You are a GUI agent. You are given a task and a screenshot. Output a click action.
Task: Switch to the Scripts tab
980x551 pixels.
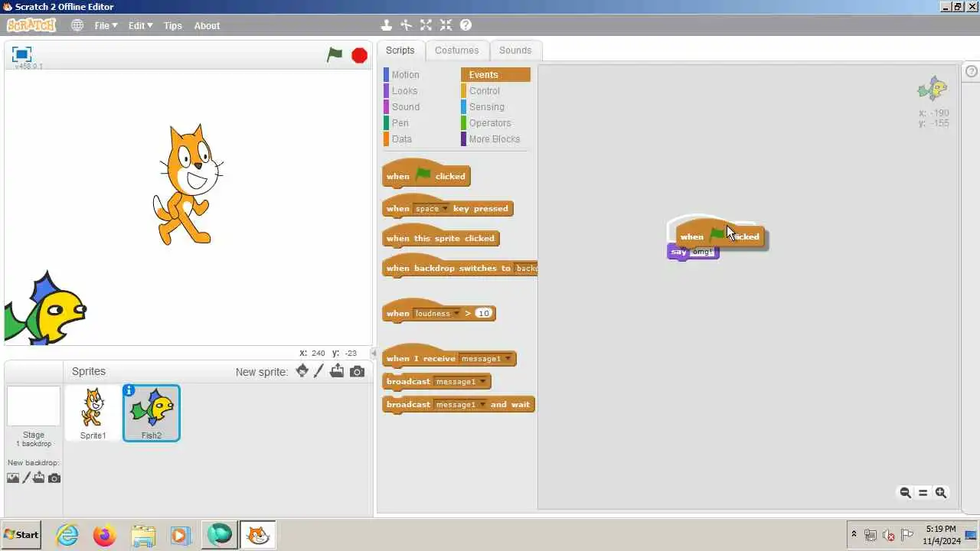400,50
